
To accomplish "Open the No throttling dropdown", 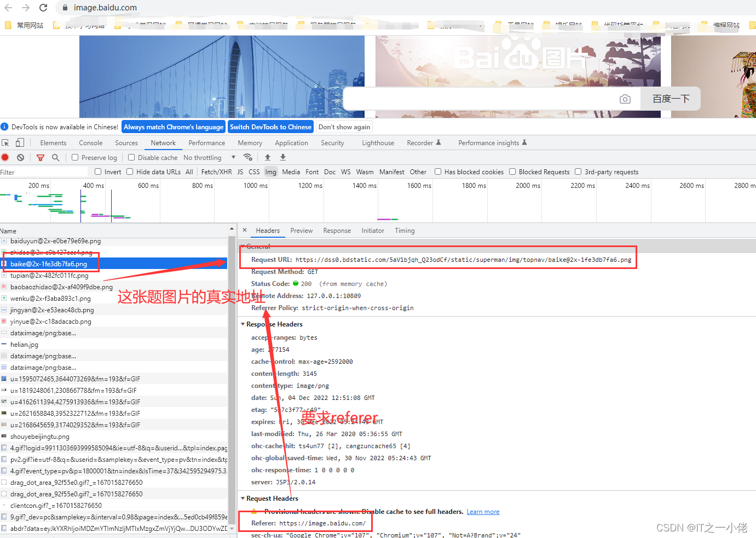I will click(210, 158).
